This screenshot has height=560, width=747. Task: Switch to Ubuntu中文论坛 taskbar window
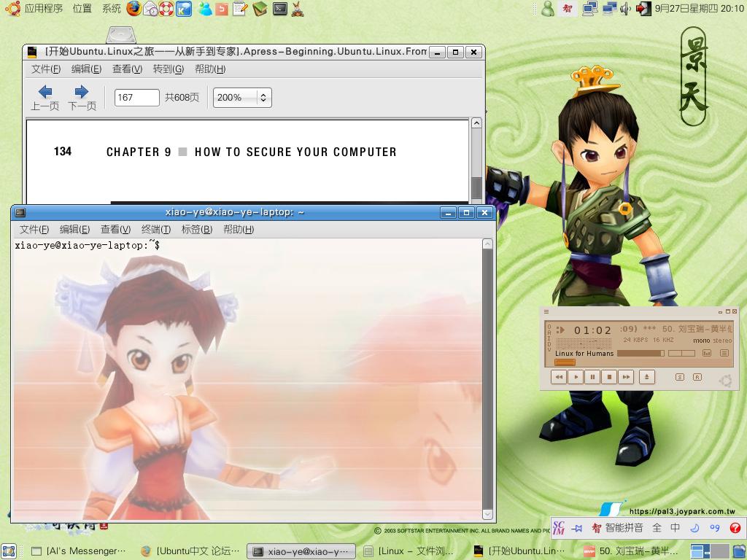[192, 551]
